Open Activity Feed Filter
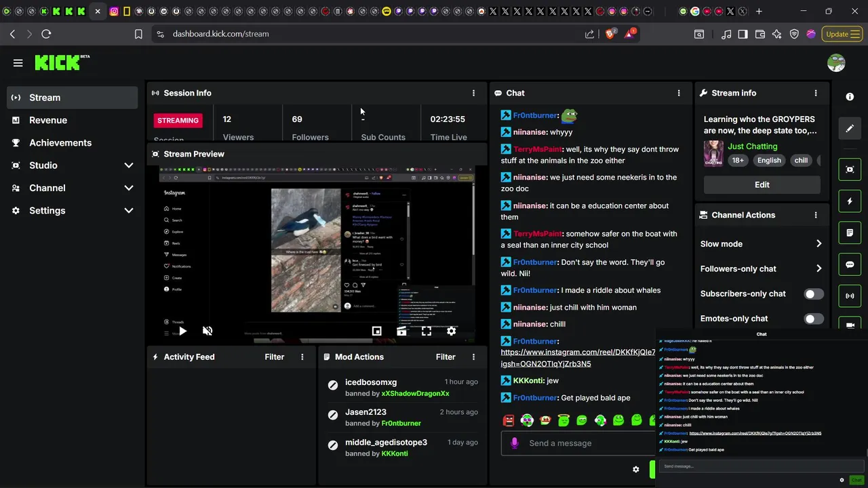 pyautogui.click(x=274, y=357)
